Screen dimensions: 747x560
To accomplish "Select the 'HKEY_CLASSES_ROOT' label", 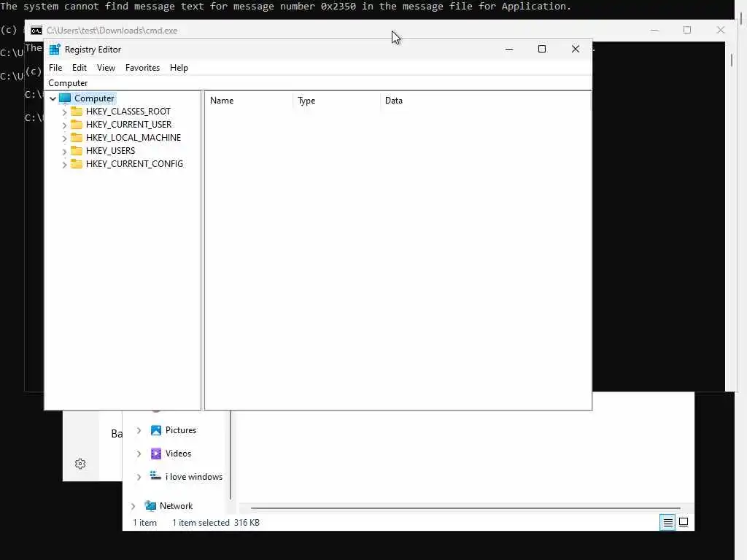I will point(128,112).
